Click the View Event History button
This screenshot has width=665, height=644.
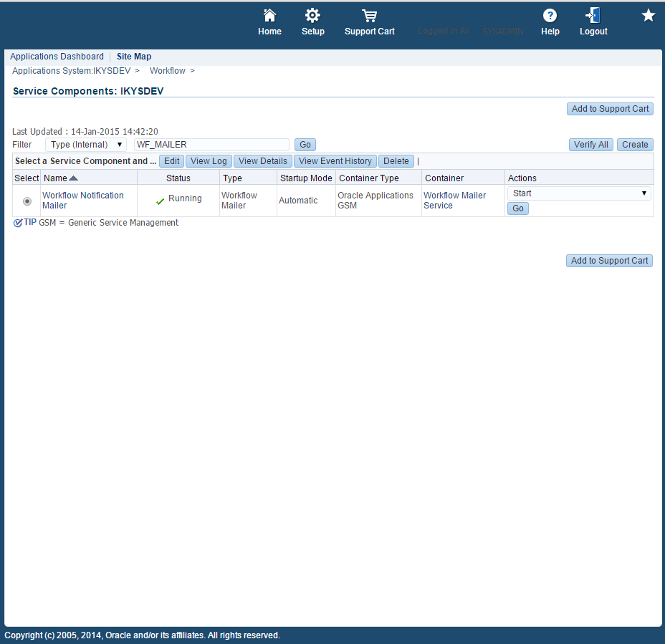coord(335,160)
